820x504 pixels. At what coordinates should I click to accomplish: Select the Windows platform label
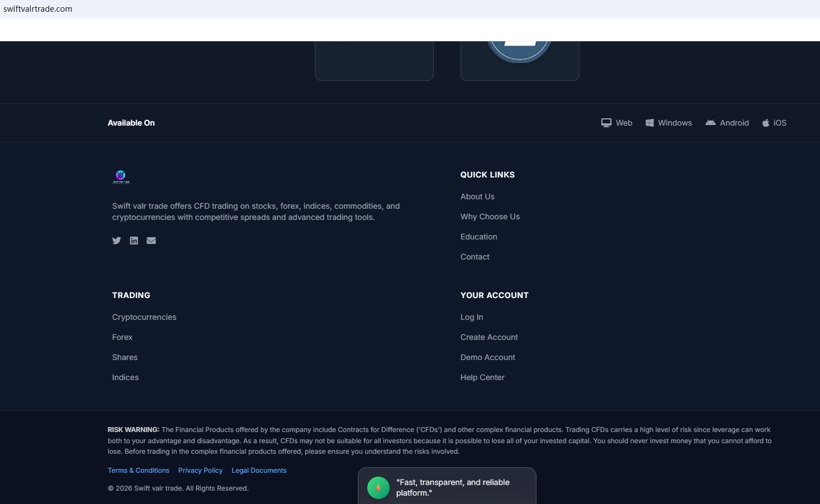[x=675, y=123]
